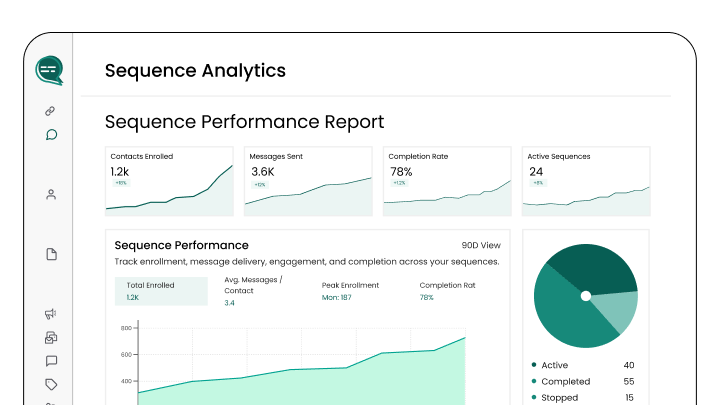Select the Total Enrolled metric tab
Viewport: 720px width, 405px height.
click(161, 291)
